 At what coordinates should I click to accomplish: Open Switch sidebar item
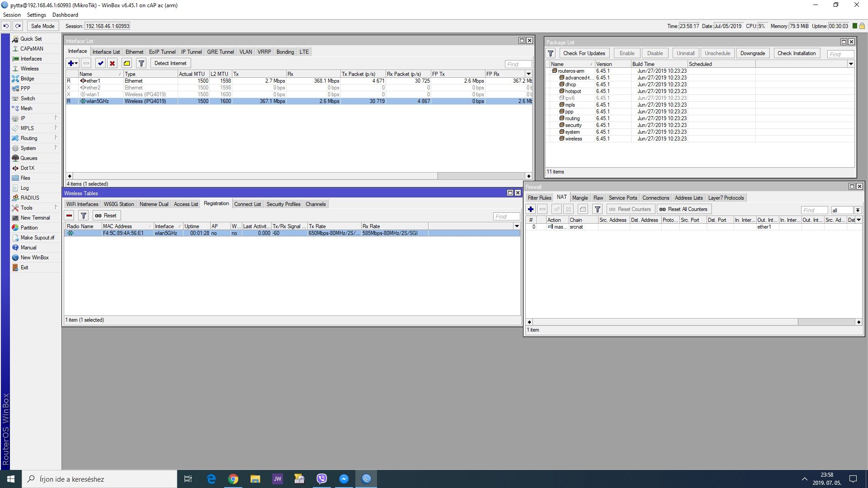(28, 99)
